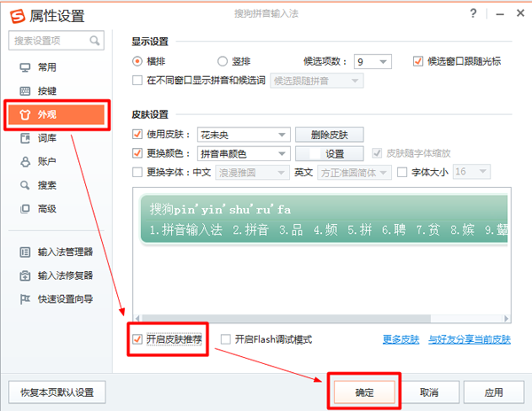Screen dimensions: 532x411
Task: Enable 在不同窗口显示拼音和候选词 checkbox
Action: pos(137,81)
